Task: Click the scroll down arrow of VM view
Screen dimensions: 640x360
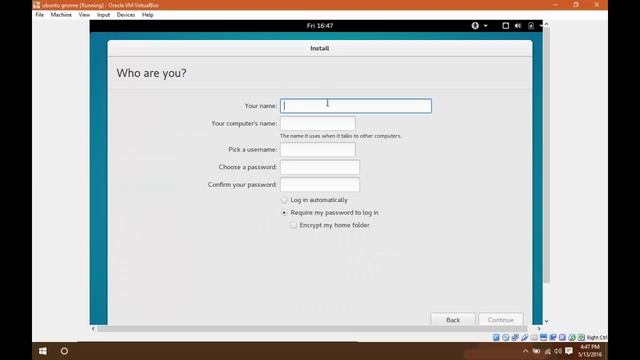Action: pos(547,321)
